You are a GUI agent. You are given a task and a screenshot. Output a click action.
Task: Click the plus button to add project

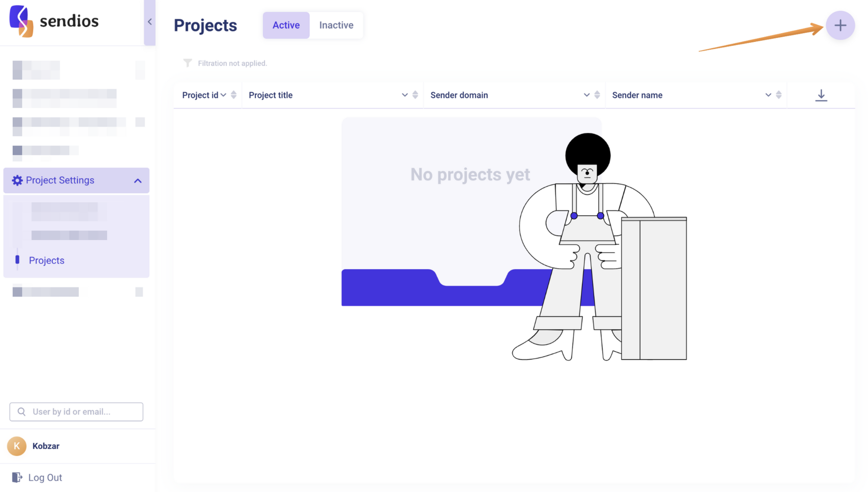click(840, 25)
